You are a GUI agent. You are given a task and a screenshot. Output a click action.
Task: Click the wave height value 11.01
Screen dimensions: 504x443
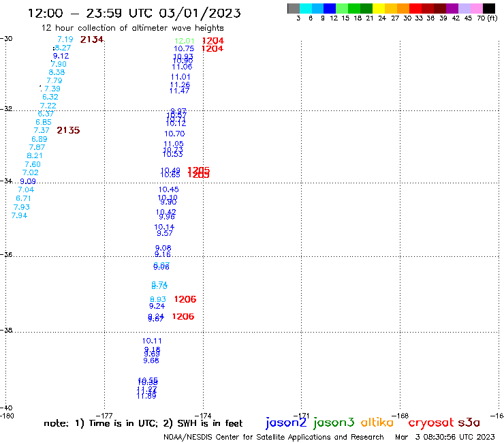click(180, 77)
